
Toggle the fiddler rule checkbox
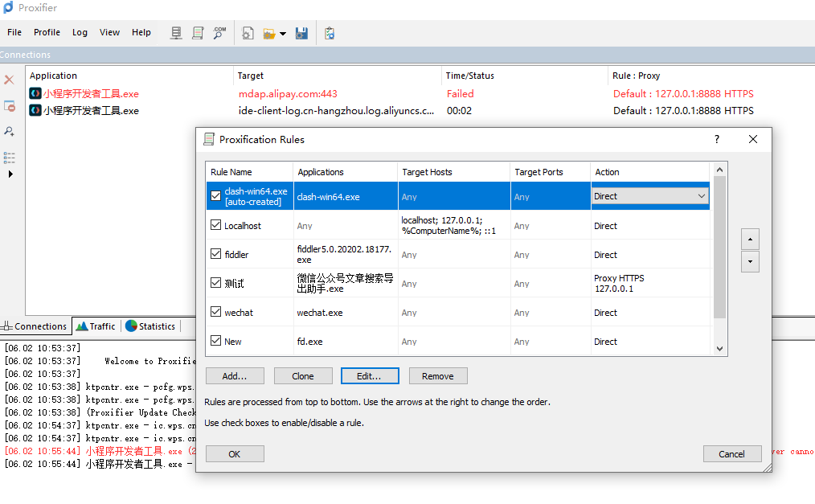[215, 253]
